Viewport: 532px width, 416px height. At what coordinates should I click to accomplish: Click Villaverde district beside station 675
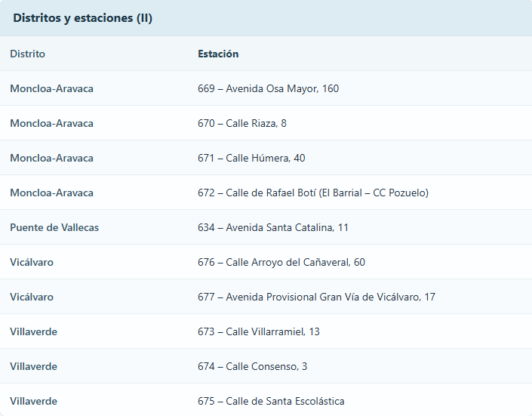pyautogui.click(x=33, y=401)
